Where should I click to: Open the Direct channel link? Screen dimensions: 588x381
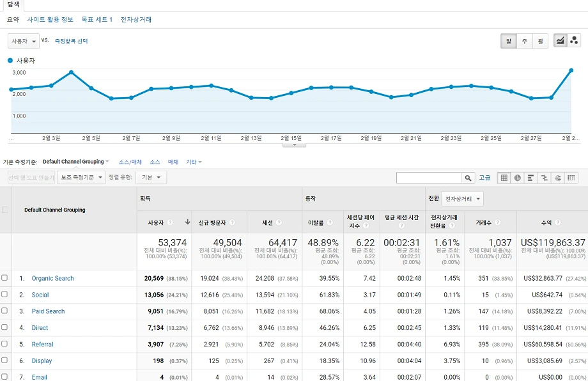[x=40, y=328]
